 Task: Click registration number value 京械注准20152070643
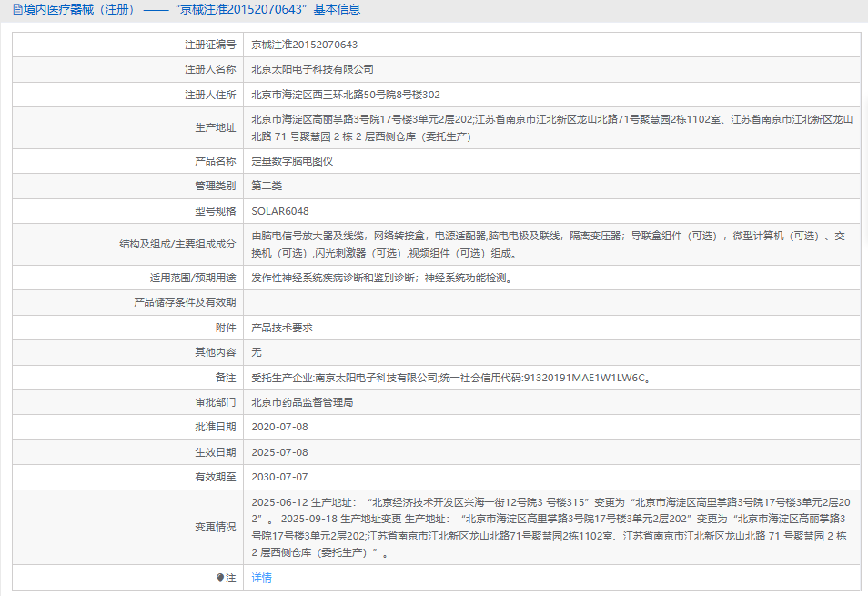click(304, 45)
